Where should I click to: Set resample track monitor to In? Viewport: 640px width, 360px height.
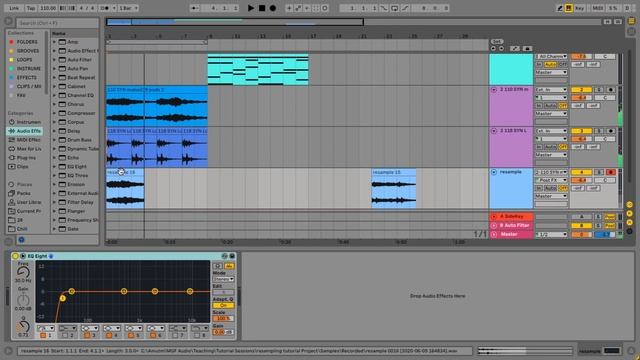pos(539,188)
